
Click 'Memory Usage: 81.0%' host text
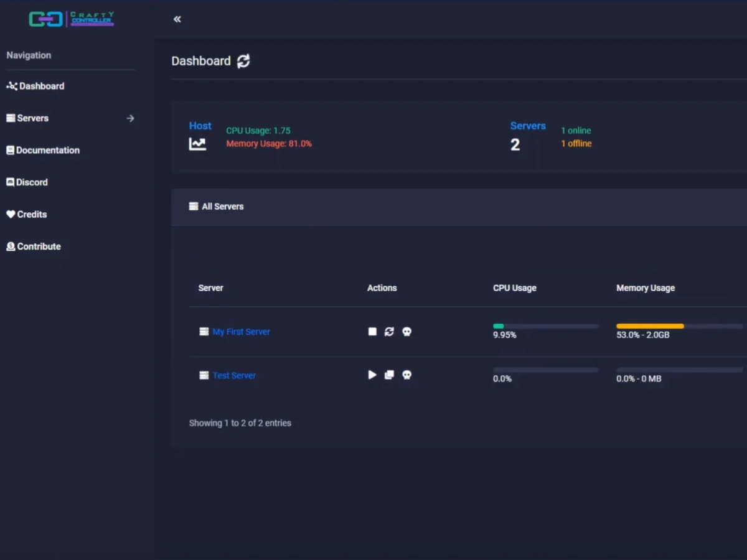(x=269, y=144)
